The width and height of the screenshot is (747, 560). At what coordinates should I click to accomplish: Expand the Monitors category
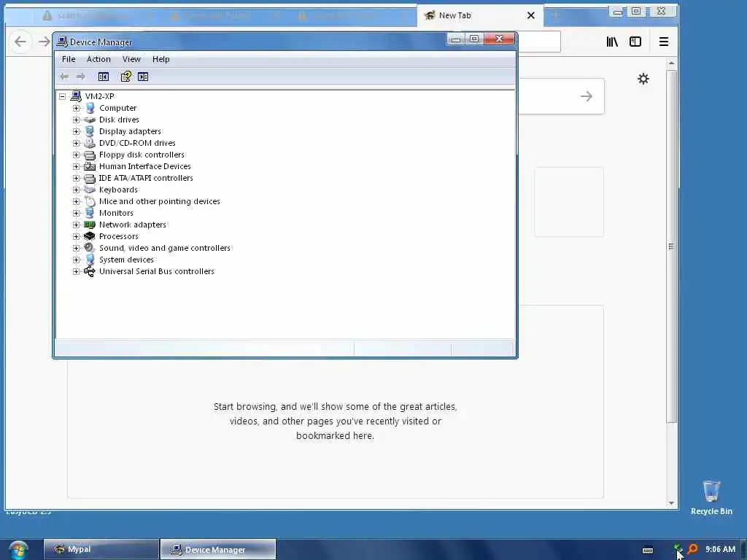pos(76,213)
